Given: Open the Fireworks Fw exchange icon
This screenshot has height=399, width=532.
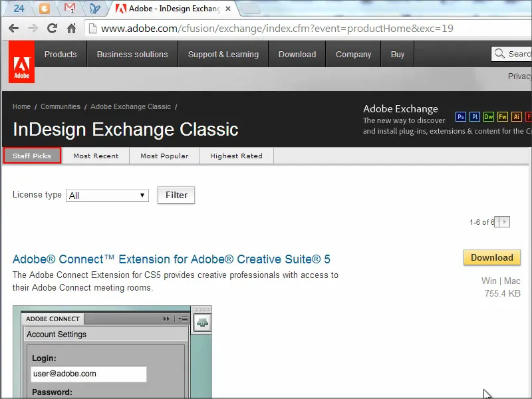Looking at the screenshot, I should (503, 117).
